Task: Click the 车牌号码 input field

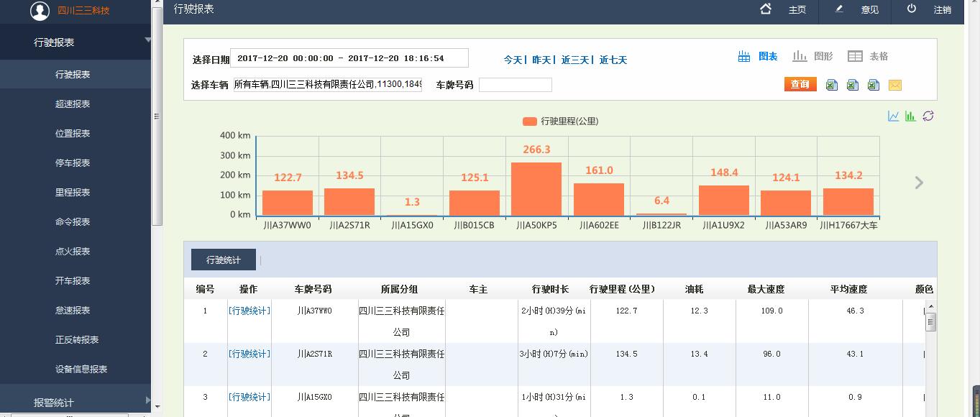Action: click(515, 85)
